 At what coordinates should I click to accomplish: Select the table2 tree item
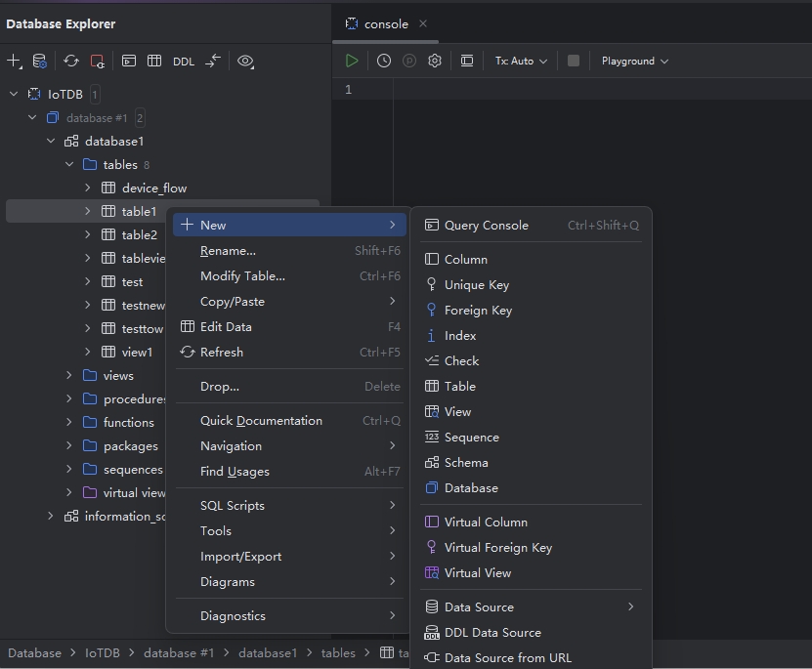(139, 235)
